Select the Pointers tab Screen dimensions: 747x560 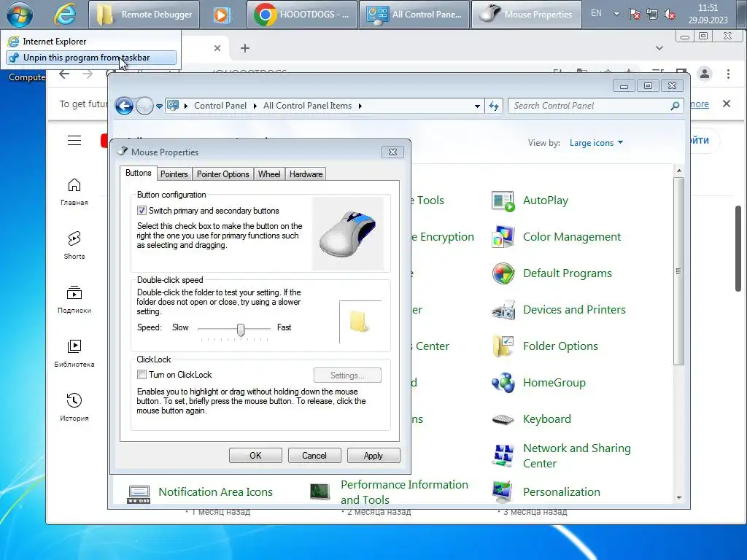tap(174, 174)
